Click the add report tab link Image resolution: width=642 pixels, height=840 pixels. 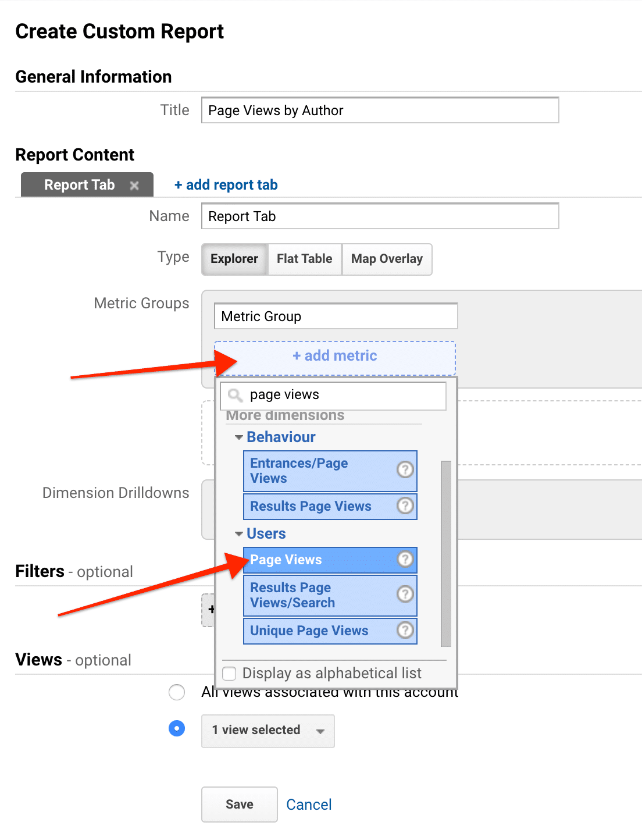click(x=226, y=184)
